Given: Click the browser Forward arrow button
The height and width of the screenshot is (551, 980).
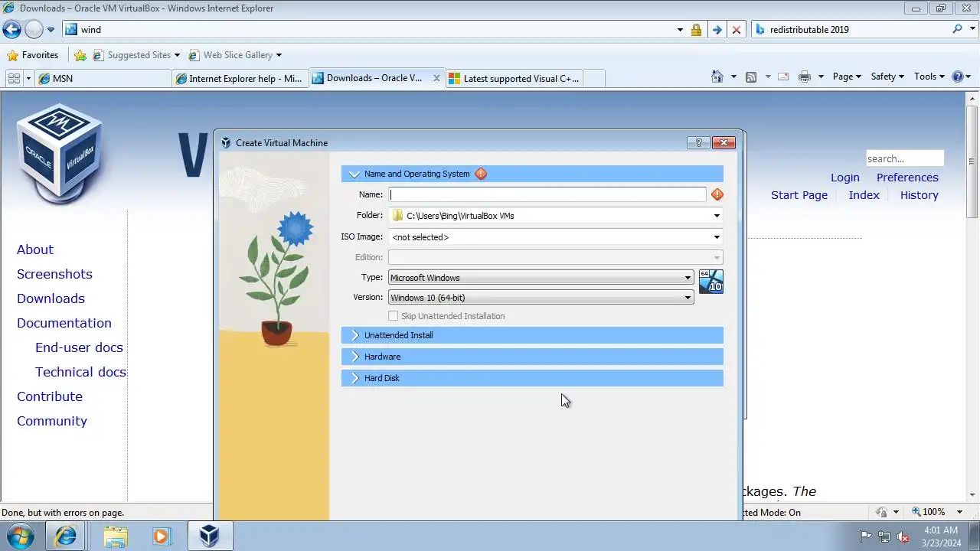Looking at the screenshot, I should pos(34,30).
